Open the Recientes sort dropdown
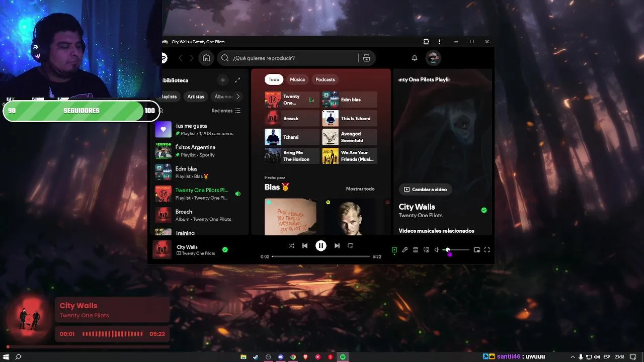 point(226,111)
